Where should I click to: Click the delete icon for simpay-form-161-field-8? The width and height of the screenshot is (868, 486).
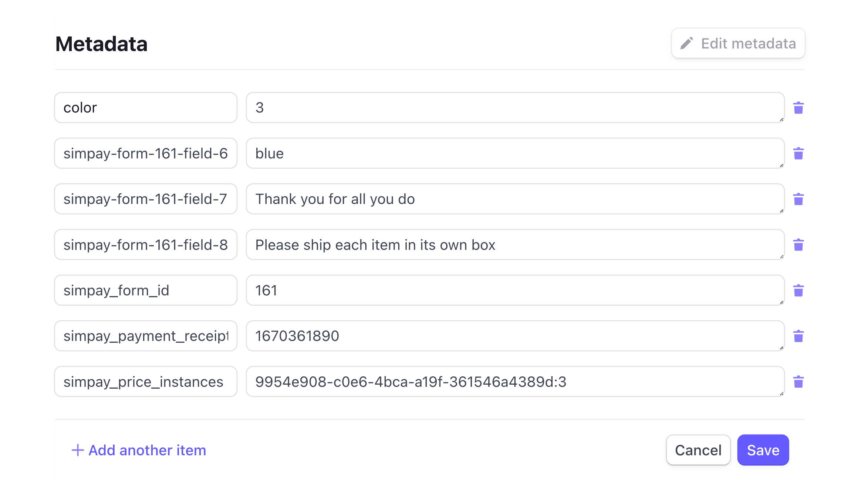(x=798, y=245)
